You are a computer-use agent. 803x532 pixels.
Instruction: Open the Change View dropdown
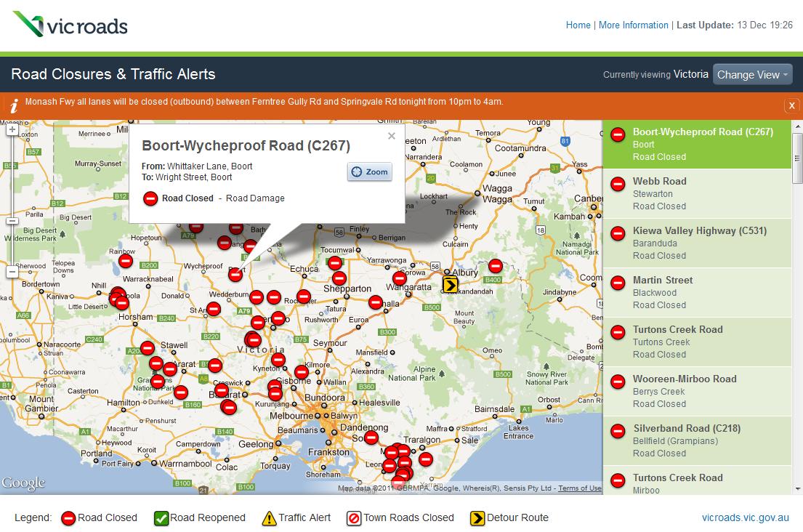click(x=752, y=74)
